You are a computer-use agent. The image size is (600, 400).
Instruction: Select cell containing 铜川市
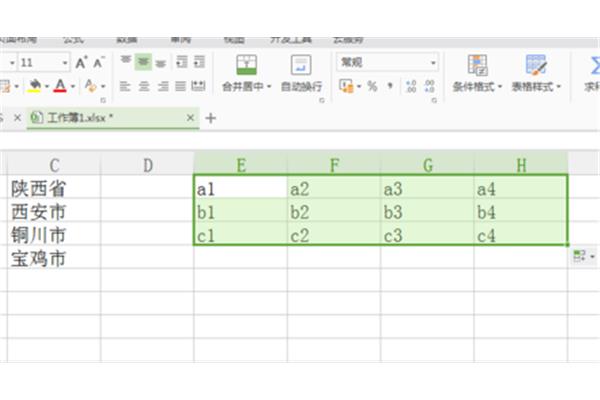click(54, 233)
